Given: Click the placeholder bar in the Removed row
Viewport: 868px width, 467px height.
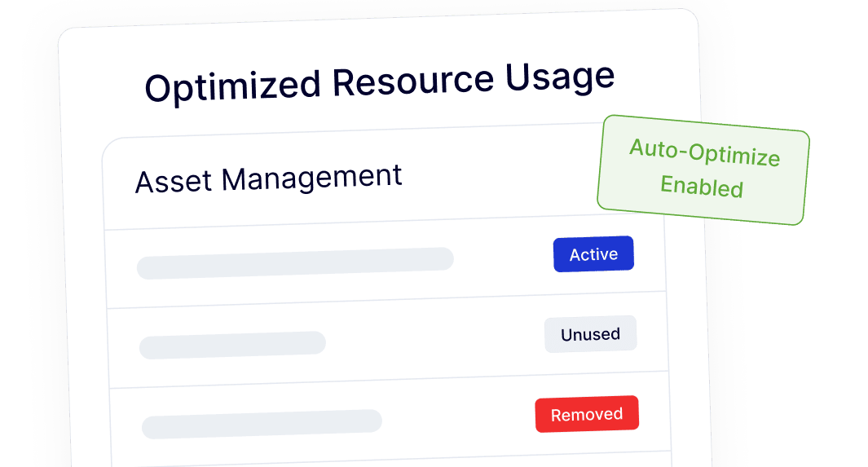Looking at the screenshot, I should (x=262, y=425).
